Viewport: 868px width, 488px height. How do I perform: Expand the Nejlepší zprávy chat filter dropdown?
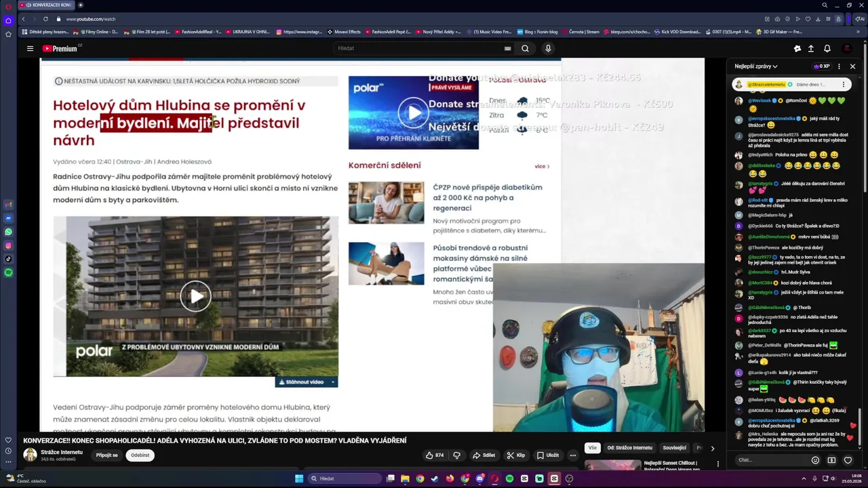click(x=756, y=66)
